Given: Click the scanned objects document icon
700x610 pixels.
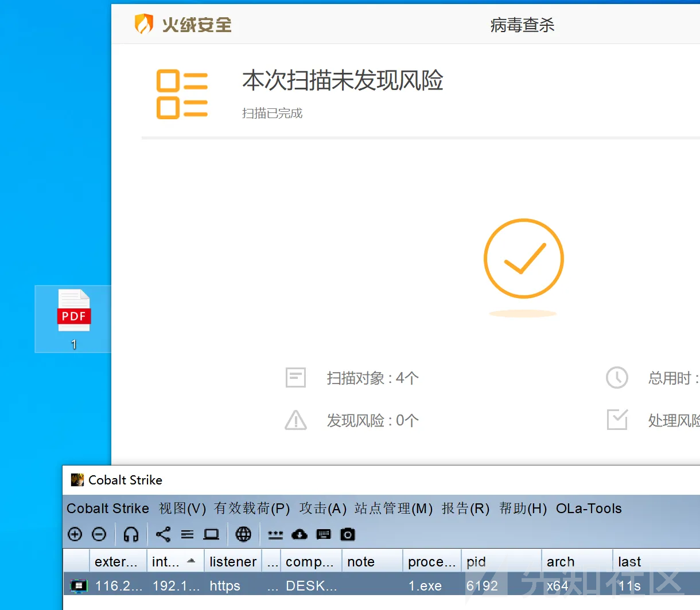Looking at the screenshot, I should point(296,378).
